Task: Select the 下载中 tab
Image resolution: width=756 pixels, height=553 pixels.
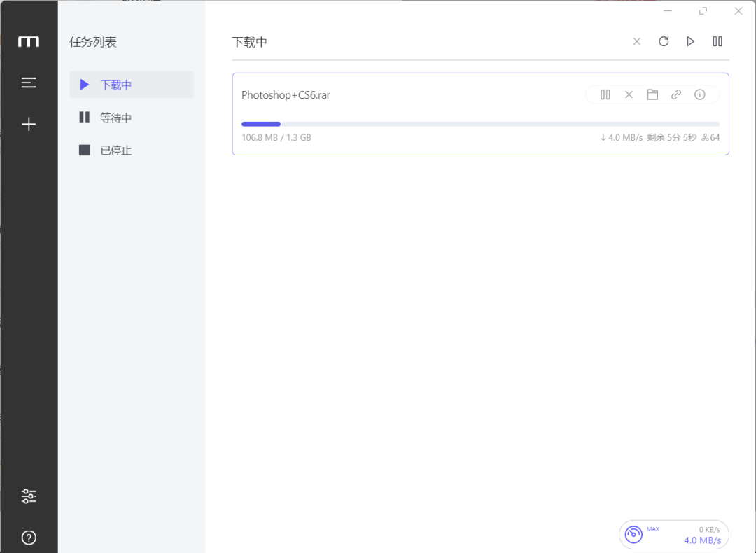Action: [132, 85]
